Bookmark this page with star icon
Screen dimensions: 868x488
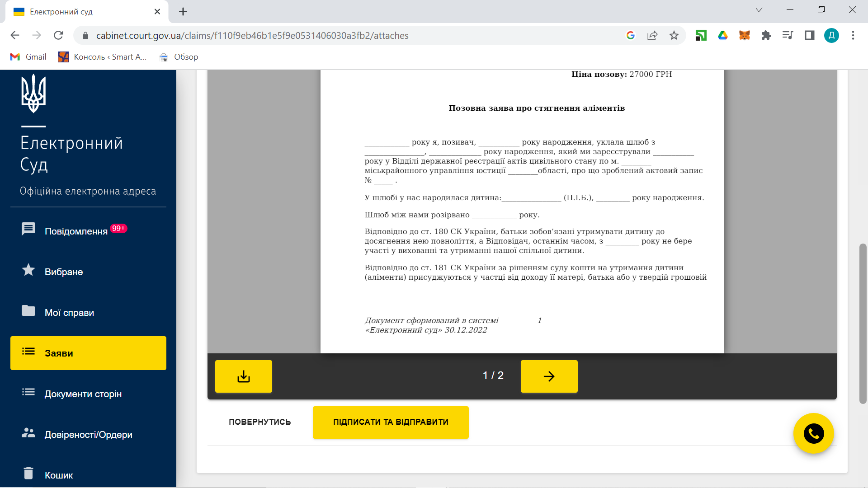pyautogui.click(x=674, y=36)
